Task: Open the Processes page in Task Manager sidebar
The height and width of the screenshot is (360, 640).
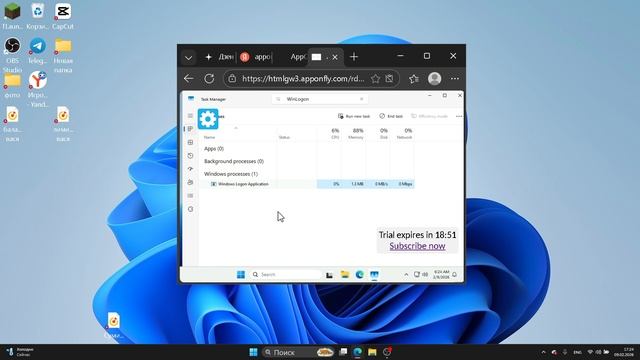Action: pyautogui.click(x=190, y=129)
